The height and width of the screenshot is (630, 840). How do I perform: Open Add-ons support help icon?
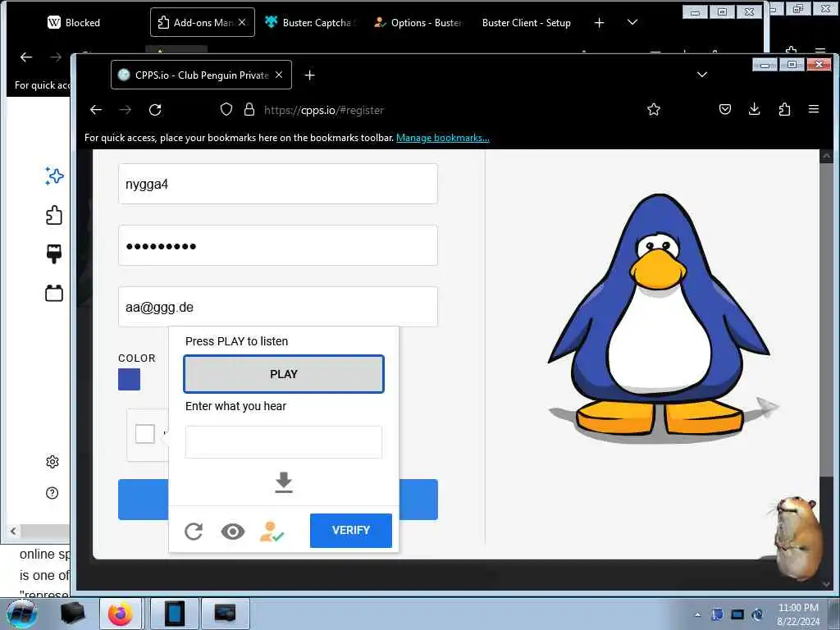(x=52, y=493)
